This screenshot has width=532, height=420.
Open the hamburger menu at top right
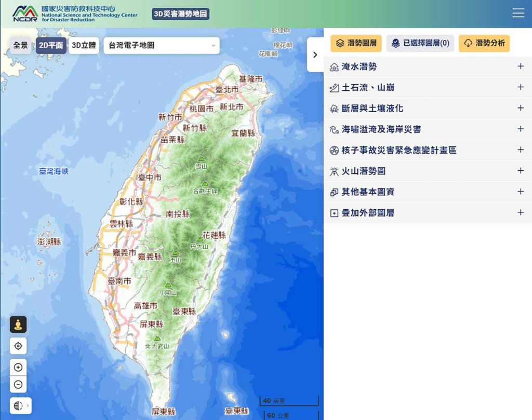[518, 13]
